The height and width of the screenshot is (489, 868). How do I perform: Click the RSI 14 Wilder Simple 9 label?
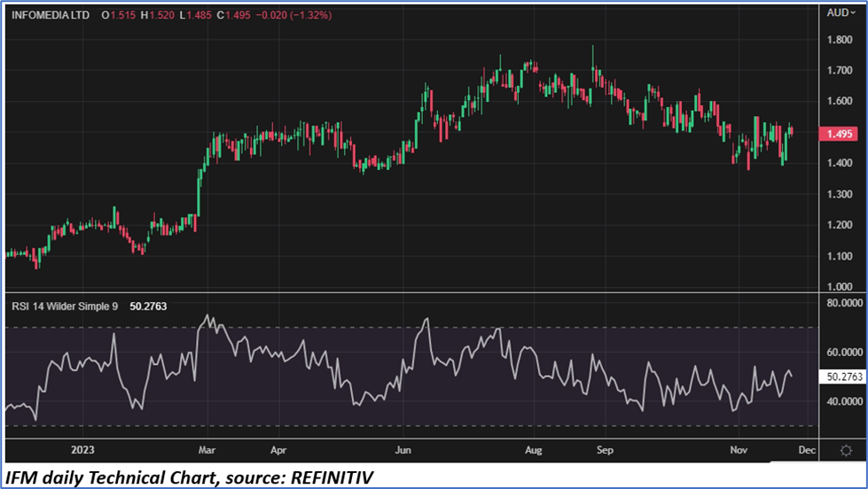tap(65, 307)
